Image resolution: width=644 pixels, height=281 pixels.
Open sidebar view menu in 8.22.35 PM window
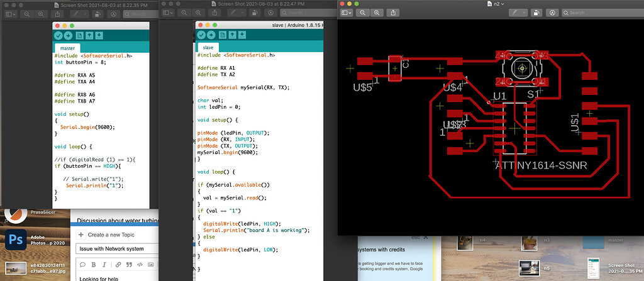pyautogui.click(x=11, y=14)
